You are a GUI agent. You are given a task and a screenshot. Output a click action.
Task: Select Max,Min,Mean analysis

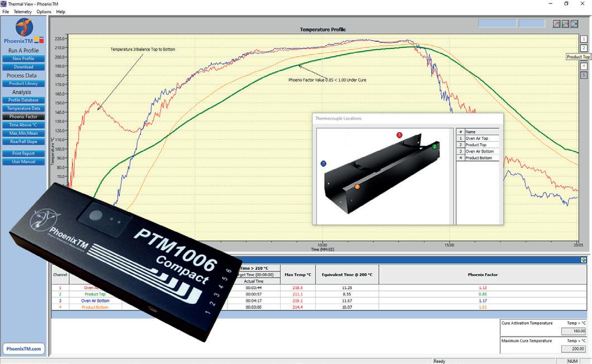click(x=23, y=134)
